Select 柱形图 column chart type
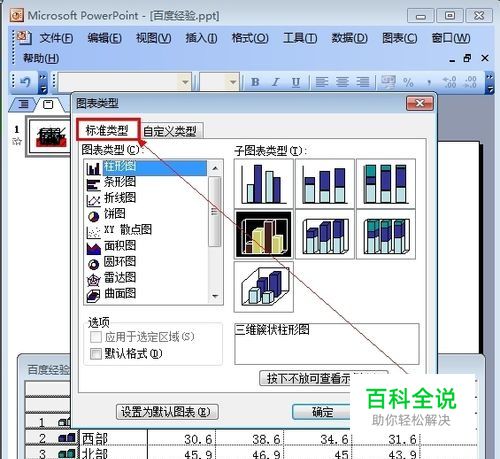The height and width of the screenshot is (459, 500). (x=147, y=167)
